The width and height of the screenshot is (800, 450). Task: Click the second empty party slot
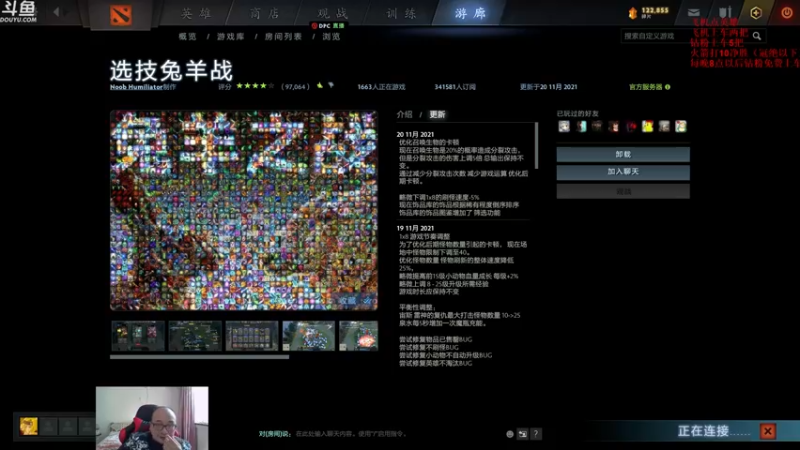68,426
